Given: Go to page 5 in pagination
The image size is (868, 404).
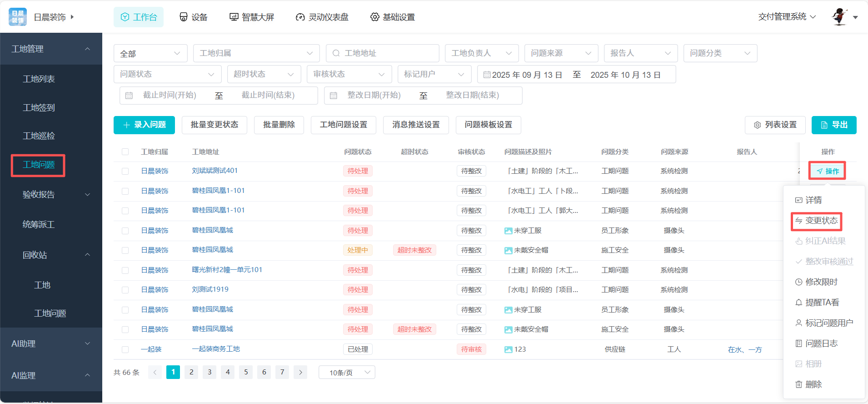Looking at the screenshot, I should coord(246,372).
